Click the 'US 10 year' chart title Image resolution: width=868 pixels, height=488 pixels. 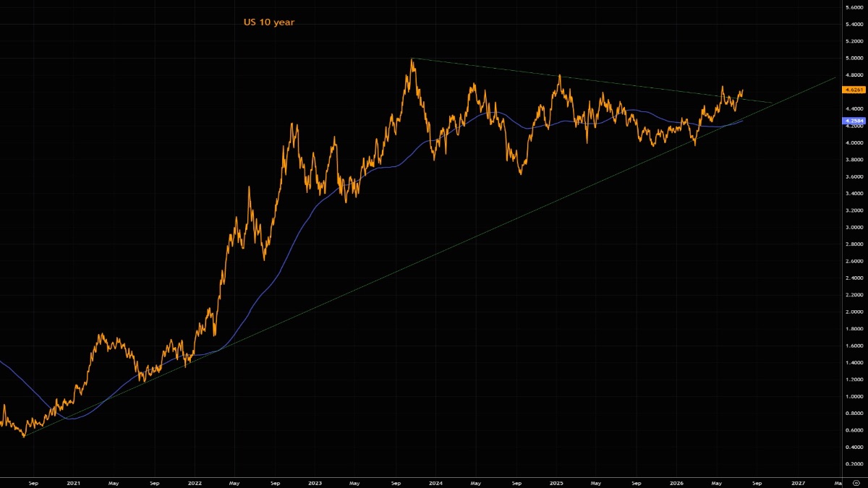[x=268, y=22]
